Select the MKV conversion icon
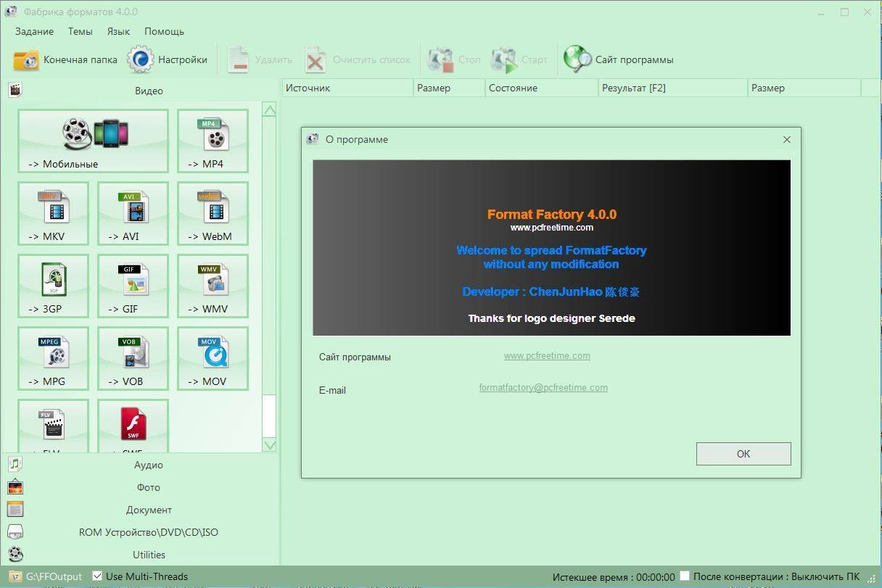 (53, 214)
